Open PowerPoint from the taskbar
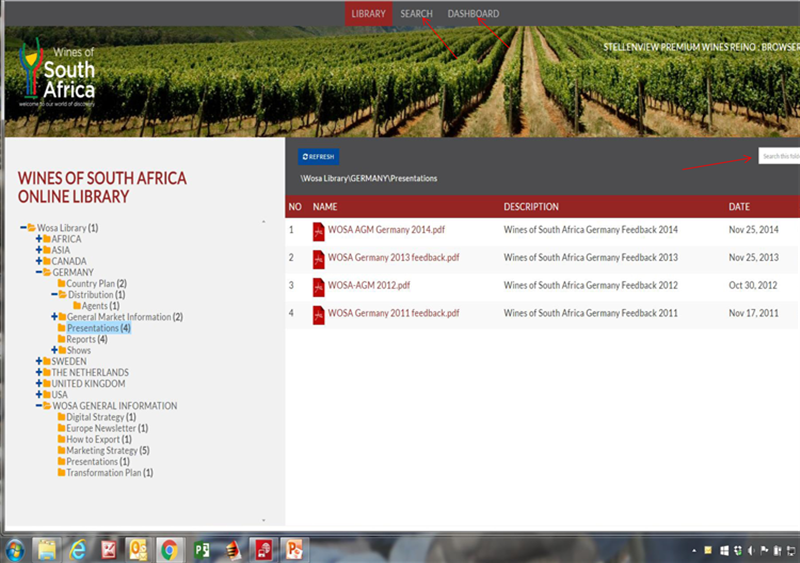The width and height of the screenshot is (800, 563). [x=294, y=550]
